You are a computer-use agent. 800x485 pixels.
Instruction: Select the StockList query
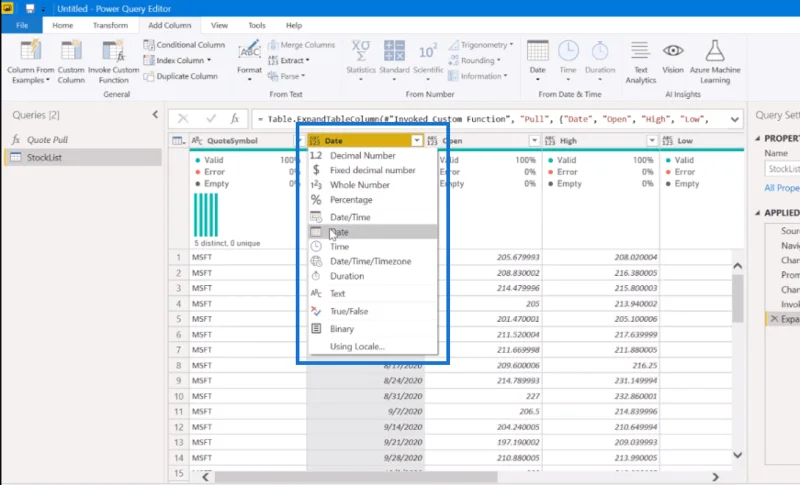(x=83, y=158)
